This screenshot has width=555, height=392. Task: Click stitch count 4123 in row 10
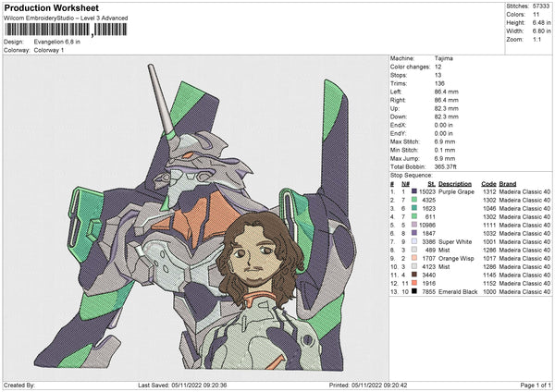click(x=428, y=266)
